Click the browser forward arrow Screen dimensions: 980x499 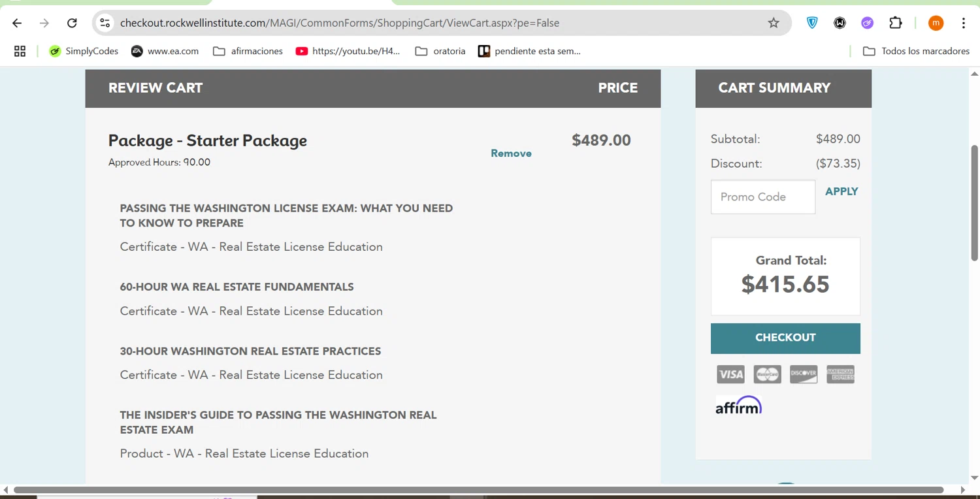click(x=44, y=23)
